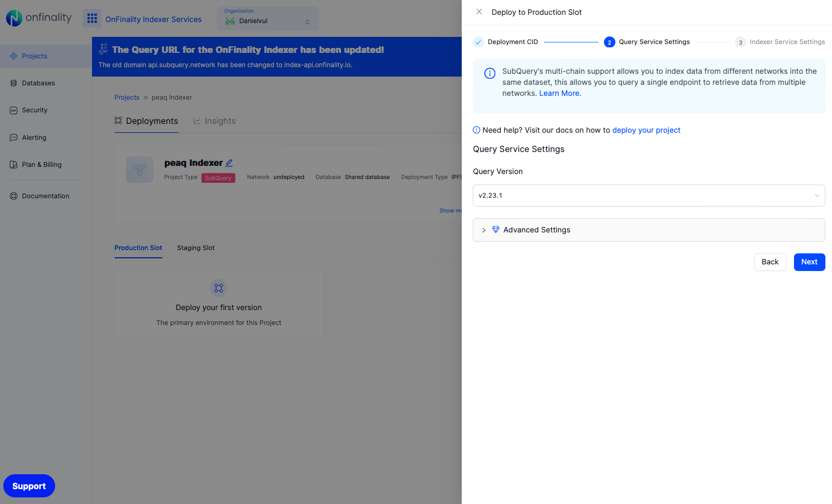This screenshot has width=832, height=504.
Task: Open the Query Version dropdown
Action: point(649,195)
